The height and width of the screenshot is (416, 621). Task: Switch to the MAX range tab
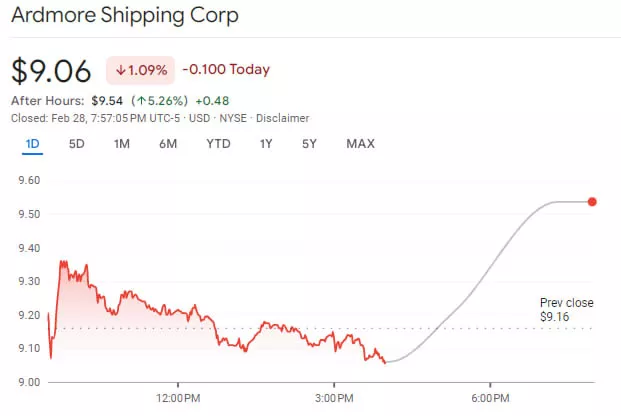pos(360,144)
